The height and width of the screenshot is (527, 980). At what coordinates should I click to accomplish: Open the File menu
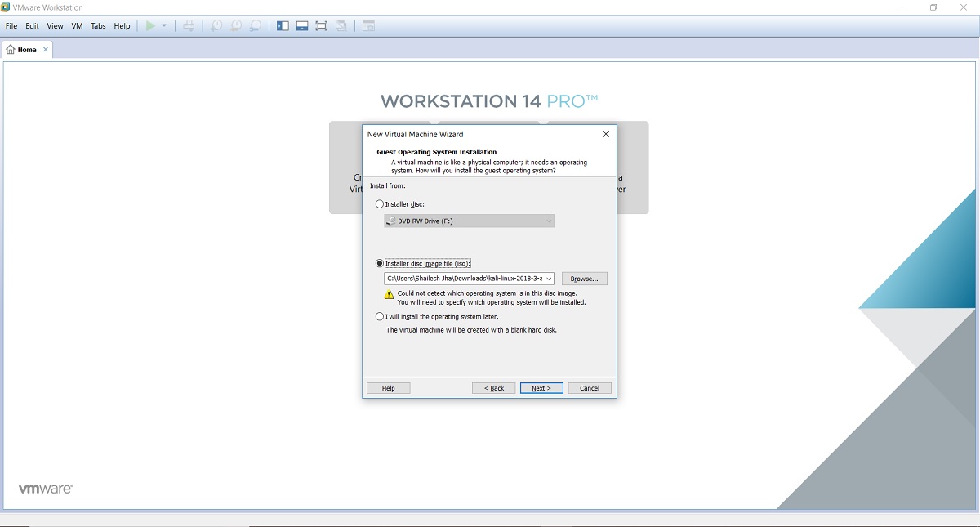click(x=11, y=26)
